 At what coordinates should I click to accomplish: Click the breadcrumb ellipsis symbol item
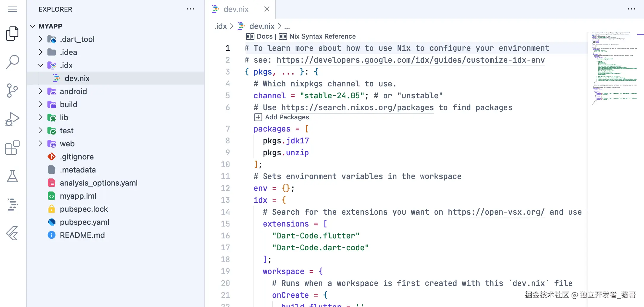[287, 26]
